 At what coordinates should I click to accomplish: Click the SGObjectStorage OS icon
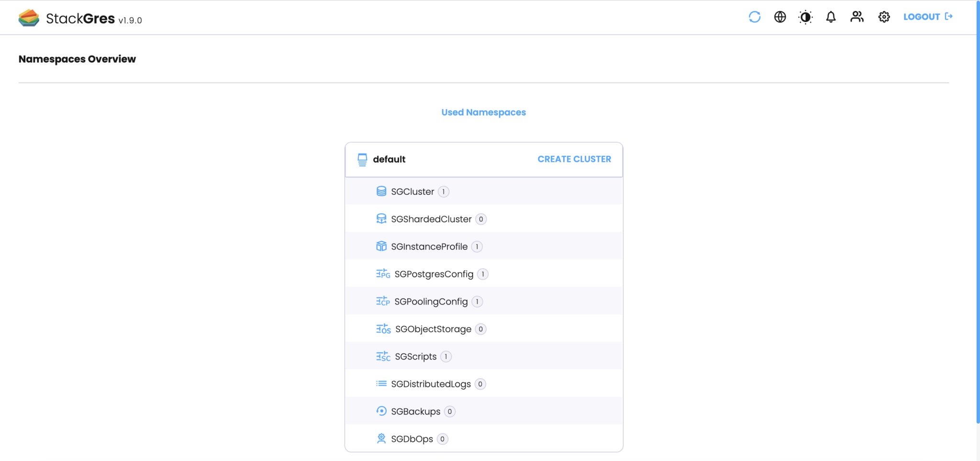[383, 329]
